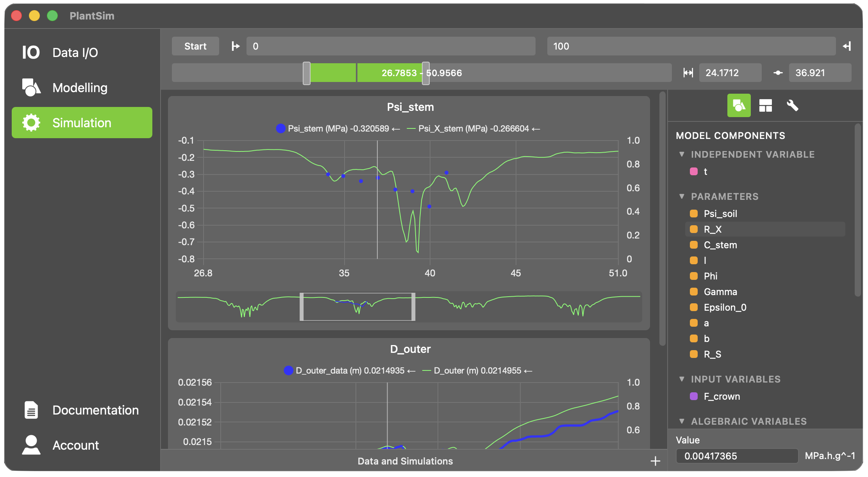Collapse the INPUT VARIABLES section
The image size is (868, 477).
point(682,379)
